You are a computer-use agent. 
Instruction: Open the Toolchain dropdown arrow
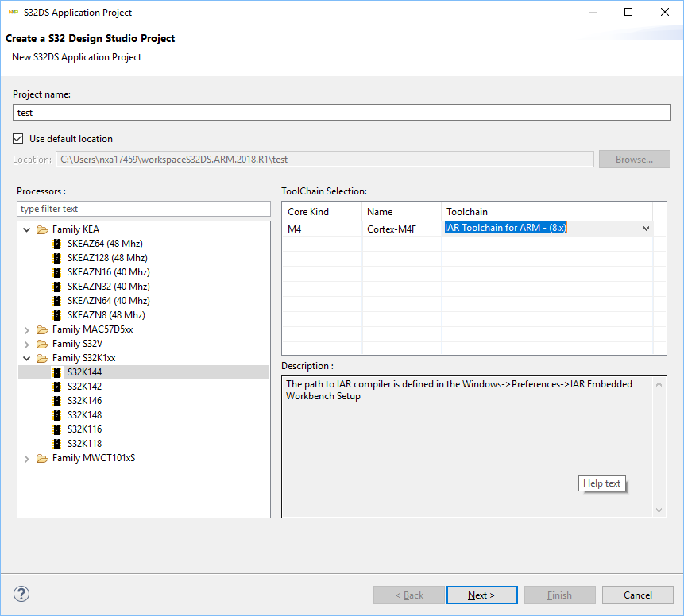point(646,229)
